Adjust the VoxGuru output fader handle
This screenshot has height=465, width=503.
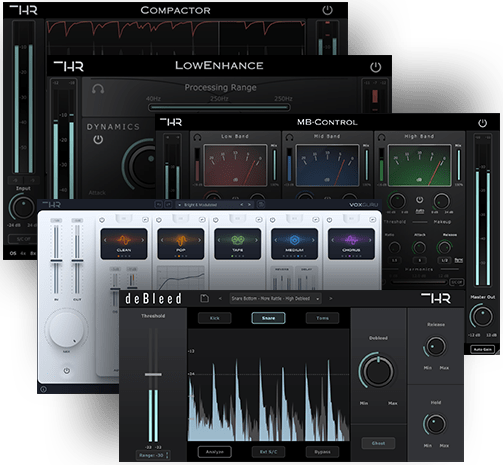pos(77,261)
